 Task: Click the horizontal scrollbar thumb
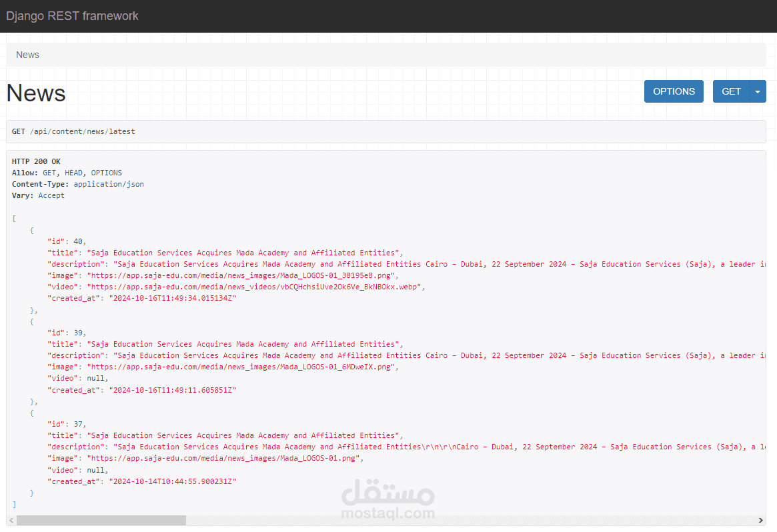101,520
